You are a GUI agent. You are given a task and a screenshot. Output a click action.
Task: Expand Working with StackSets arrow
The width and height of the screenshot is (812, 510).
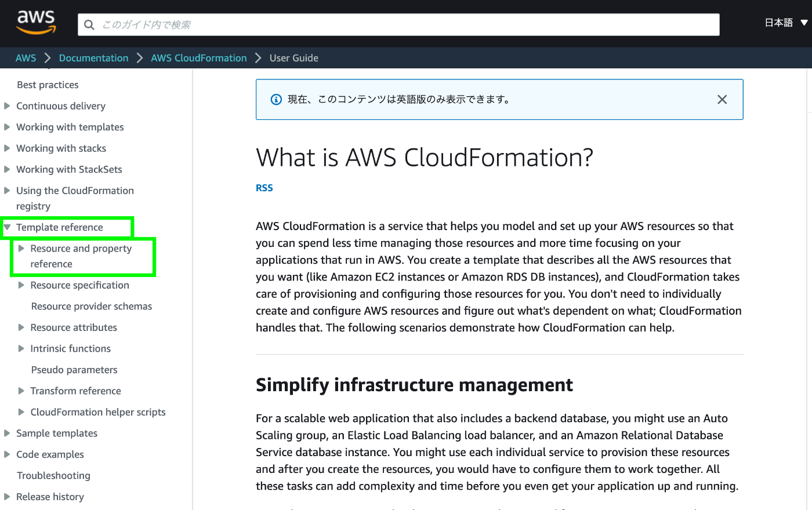[x=7, y=169]
